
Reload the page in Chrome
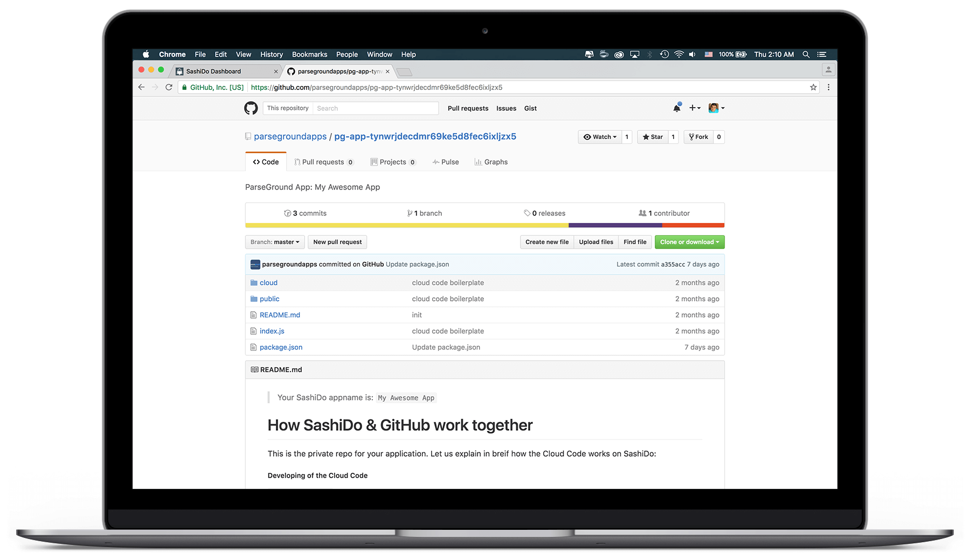(x=169, y=87)
